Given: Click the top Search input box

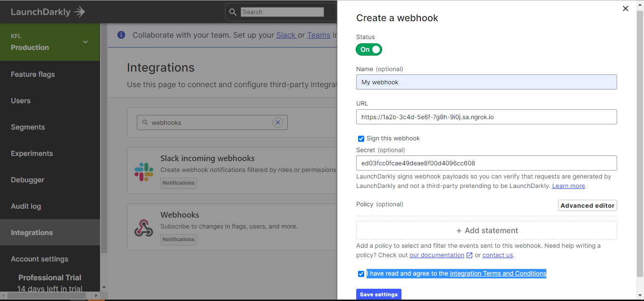Looking at the screenshot, I should pos(282,12).
